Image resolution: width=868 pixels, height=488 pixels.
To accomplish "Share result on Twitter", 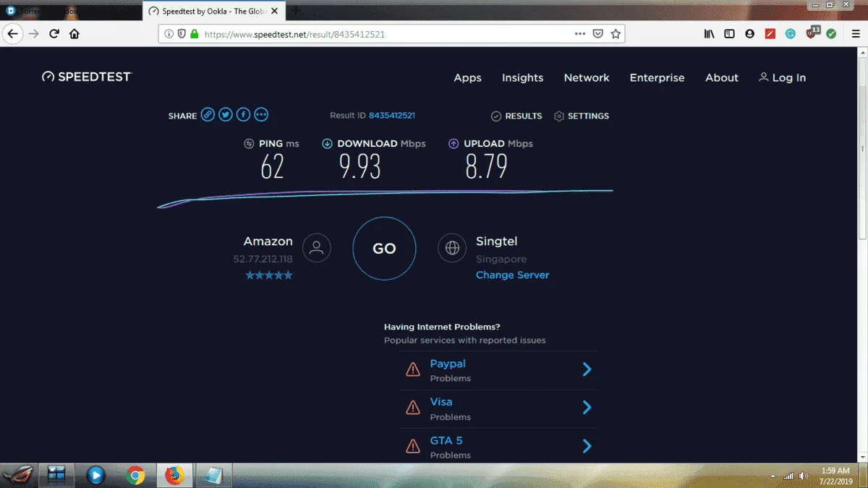I will click(x=226, y=114).
